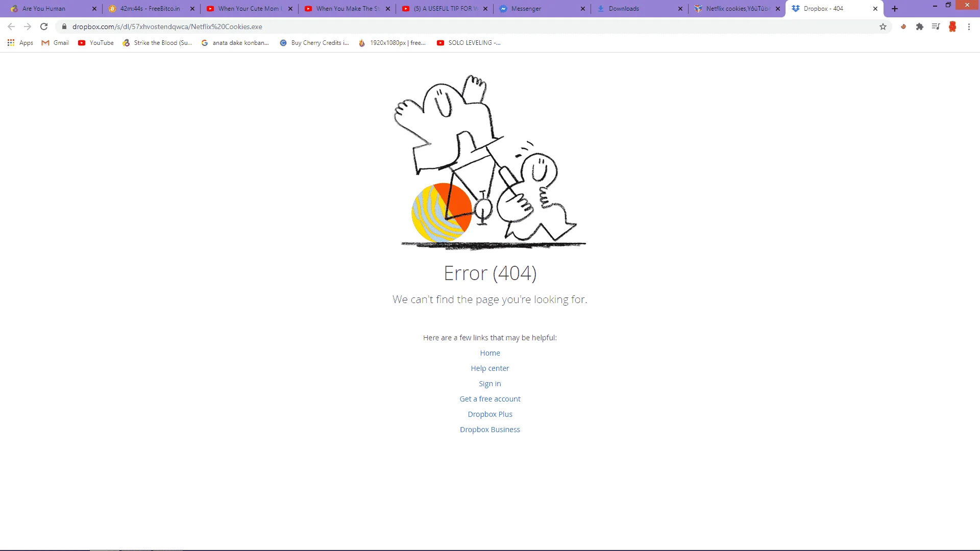Open the Dropbox Business link
Screen dimensions: 980x551
(490, 430)
